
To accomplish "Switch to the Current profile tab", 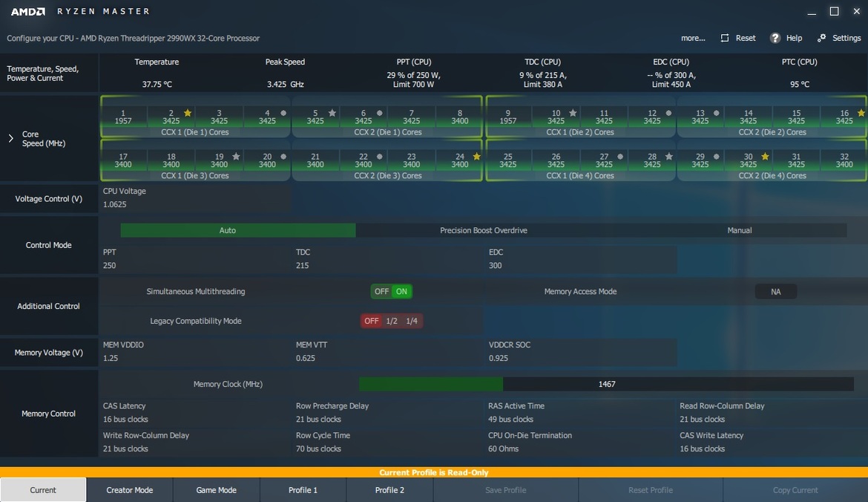I will point(43,490).
